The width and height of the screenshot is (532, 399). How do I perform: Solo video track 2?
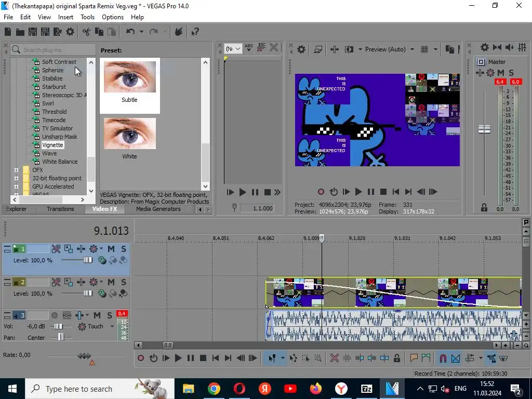tap(124, 282)
